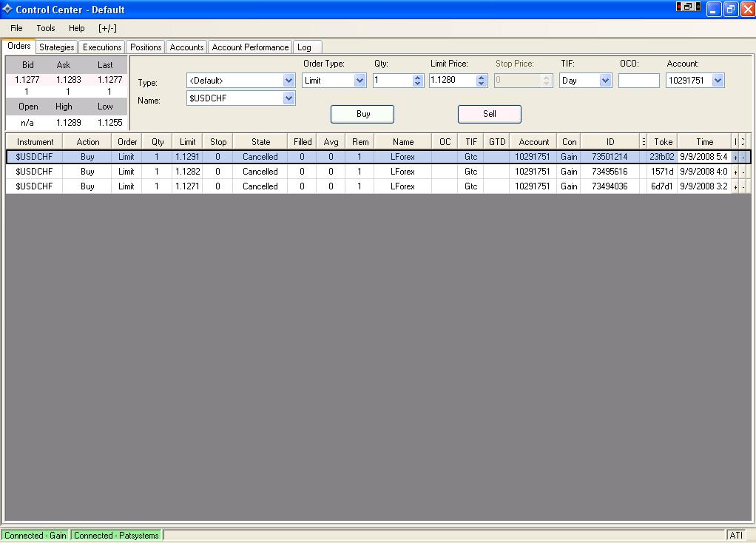
Task: Click the Connected - Gain status indicator
Action: 36,536
